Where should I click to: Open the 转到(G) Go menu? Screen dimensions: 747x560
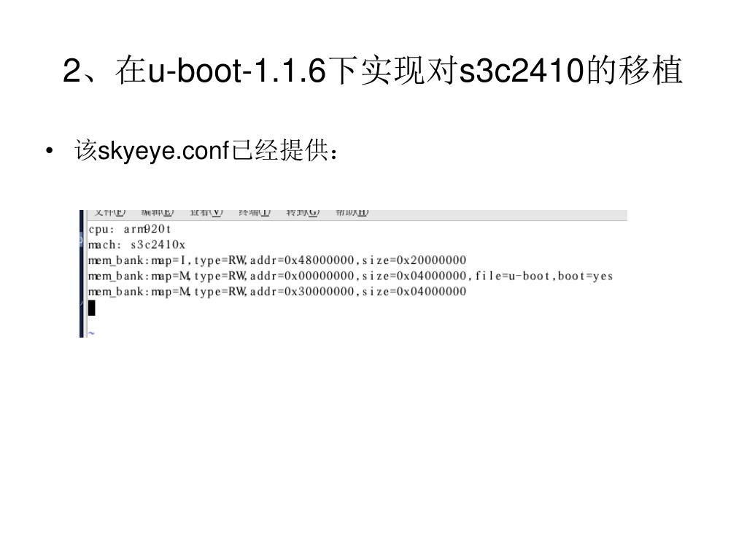[303, 212]
